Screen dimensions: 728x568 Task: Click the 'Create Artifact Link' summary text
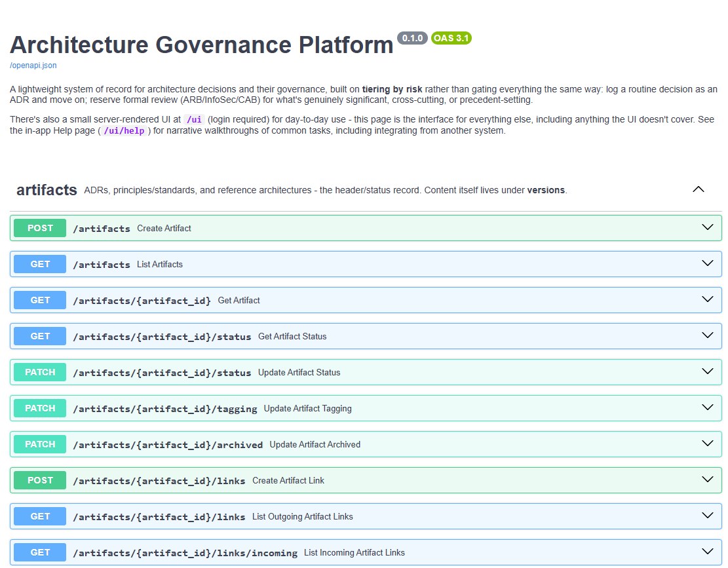pos(288,480)
